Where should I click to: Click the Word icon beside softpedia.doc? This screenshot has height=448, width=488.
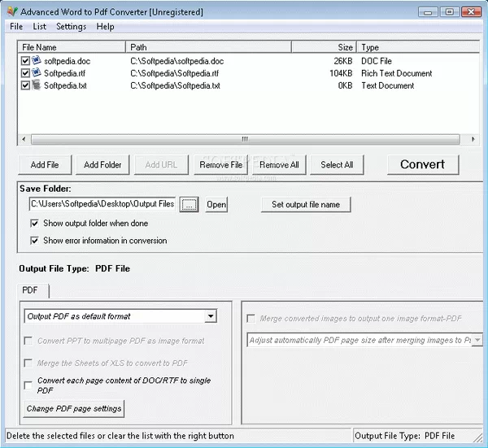pyautogui.click(x=37, y=60)
